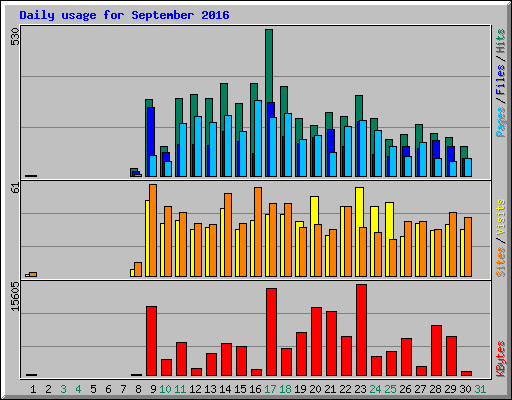Image resolution: width=512 pixels, height=400 pixels.
Task: Click day label 30 on the x-axis
Action: pyautogui.click(x=465, y=389)
